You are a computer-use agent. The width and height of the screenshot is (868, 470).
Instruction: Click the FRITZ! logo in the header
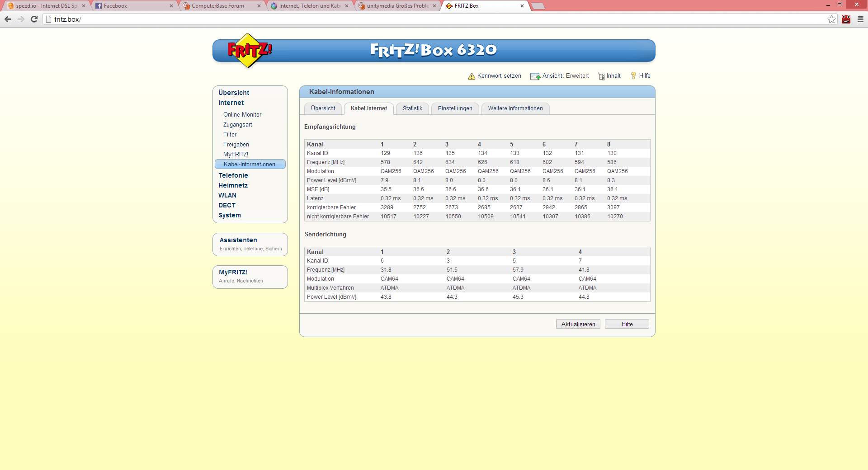(249, 50)
